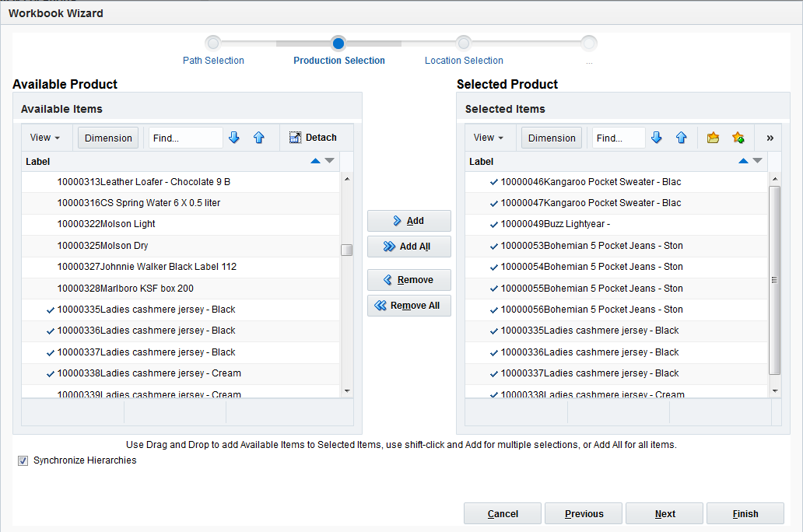Select 10000328Marlboro KSF box 200
803x532 pixels.
coord(181,289)
